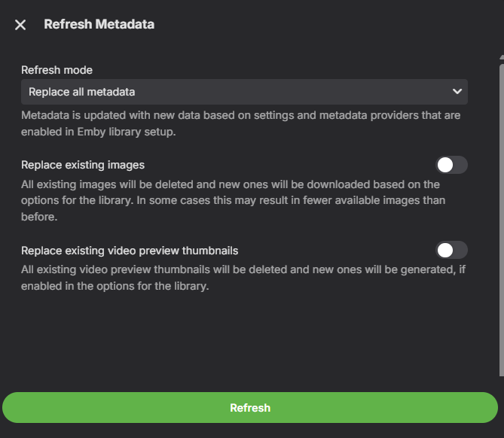The height and width of the screenshot is (438, 504).
Task: Click the vertical scrollbar on the right
Action: coord(501,218)
